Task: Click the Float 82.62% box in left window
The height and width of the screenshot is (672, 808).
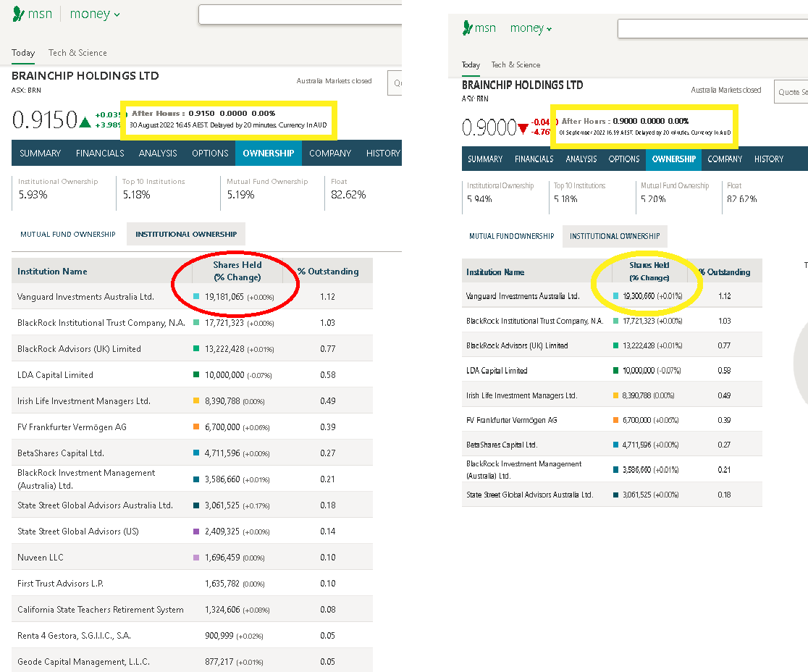Action: pos(348,190)
